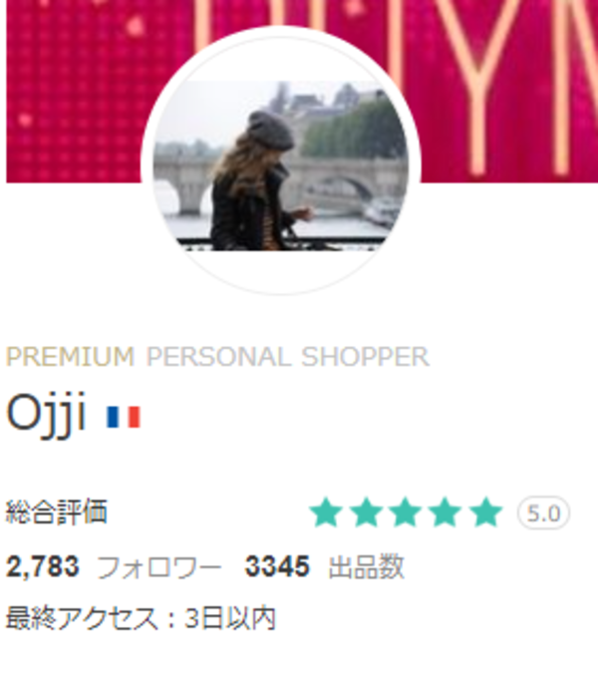Click the second teal rating star
598x700 pixels.
pos(366,513)
